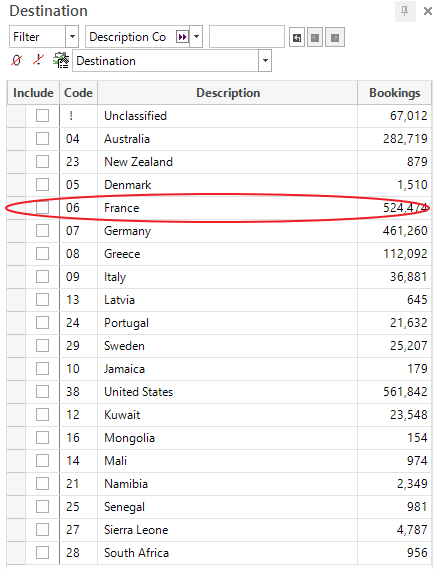This screenshot has width=437, height=569.
Task: Click the variable list icon beside the Destination dropdown
Action: tap(61, 60)
